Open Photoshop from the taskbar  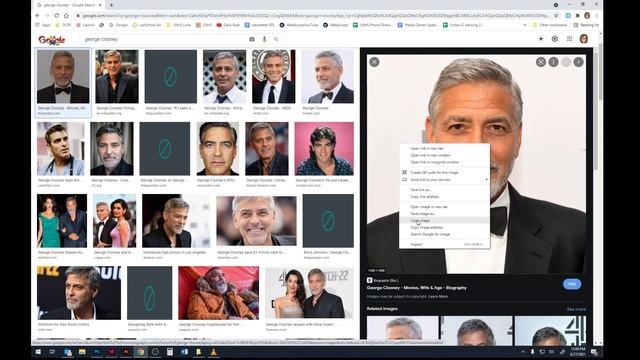pos(97,351)
